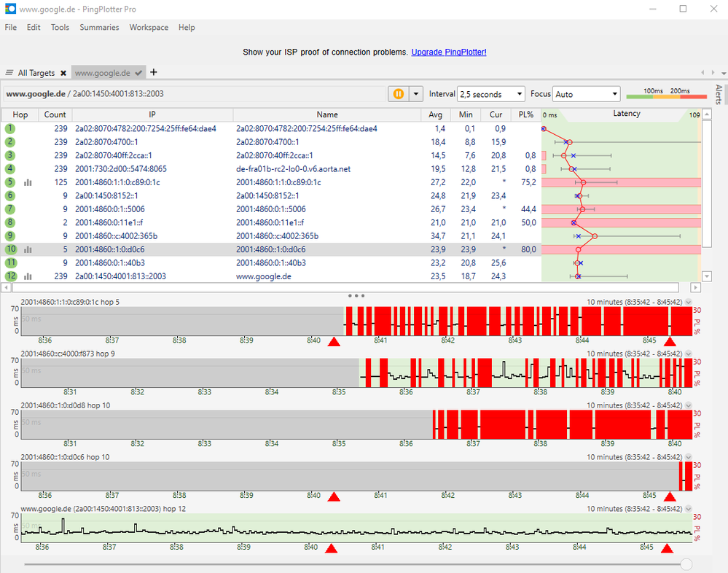This screenshot has height=573, width=728.
Task: Open the Alerts side panel
Action: point(719,94)
